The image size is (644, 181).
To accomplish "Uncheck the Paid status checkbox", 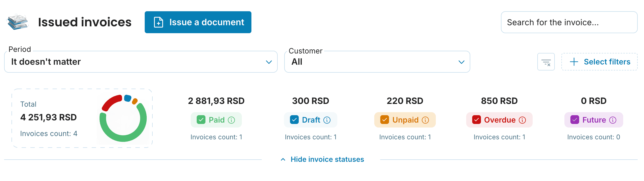I will click(201, 120).
